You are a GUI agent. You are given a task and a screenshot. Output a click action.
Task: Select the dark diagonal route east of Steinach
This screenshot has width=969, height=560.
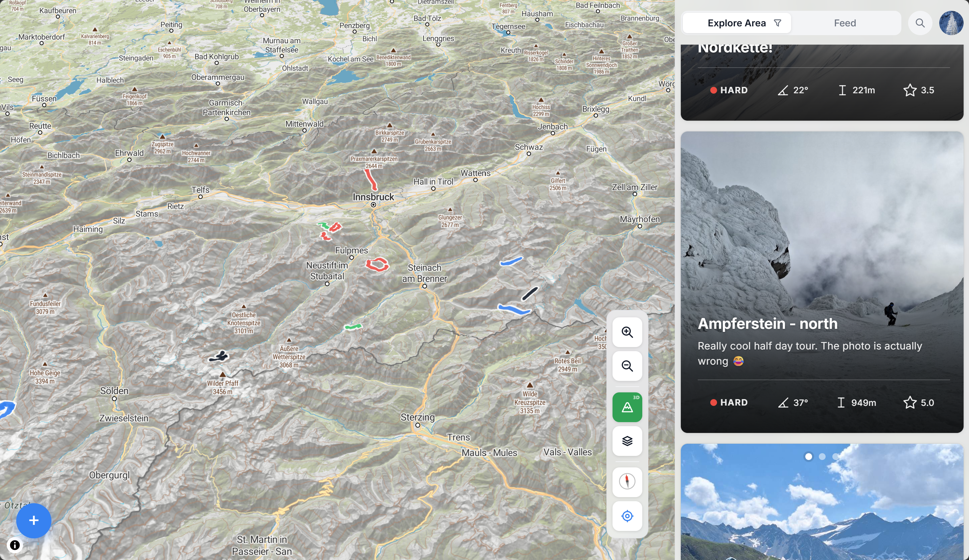click(x=530, y=294)
